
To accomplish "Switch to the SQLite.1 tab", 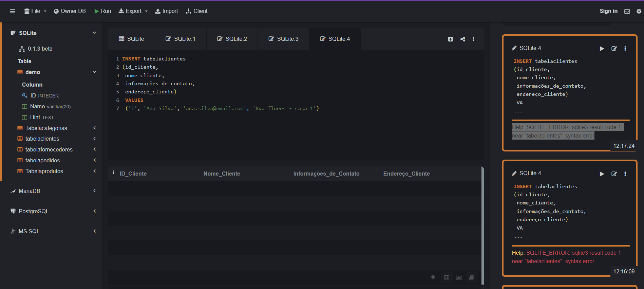I will tap(181, 39).
